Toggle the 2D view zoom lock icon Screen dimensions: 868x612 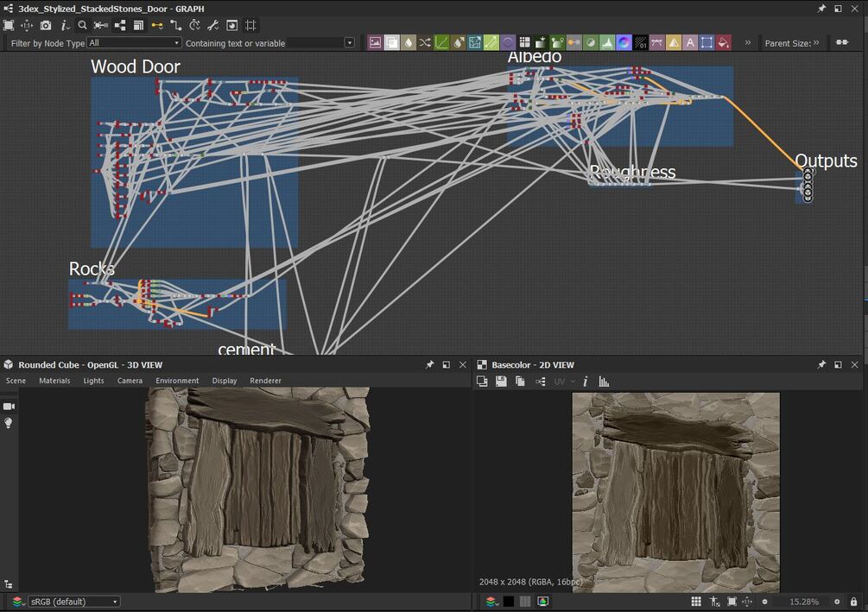point(854,602)
